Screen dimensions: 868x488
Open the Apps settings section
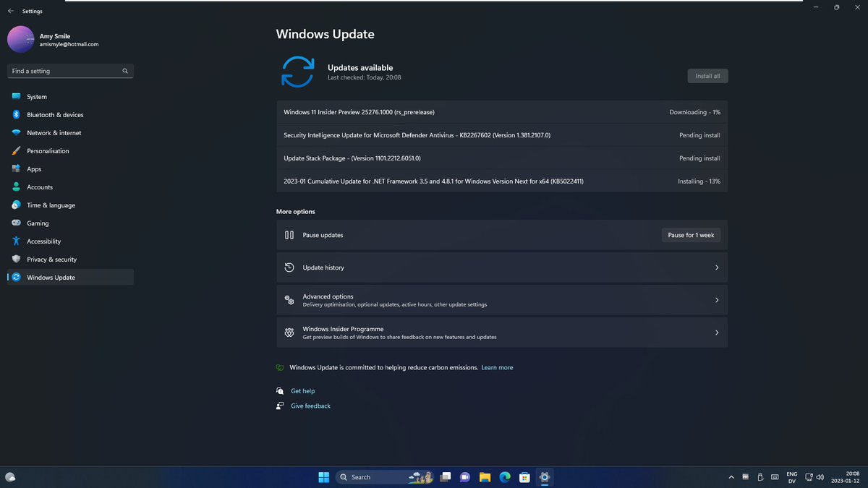(70, 169)
